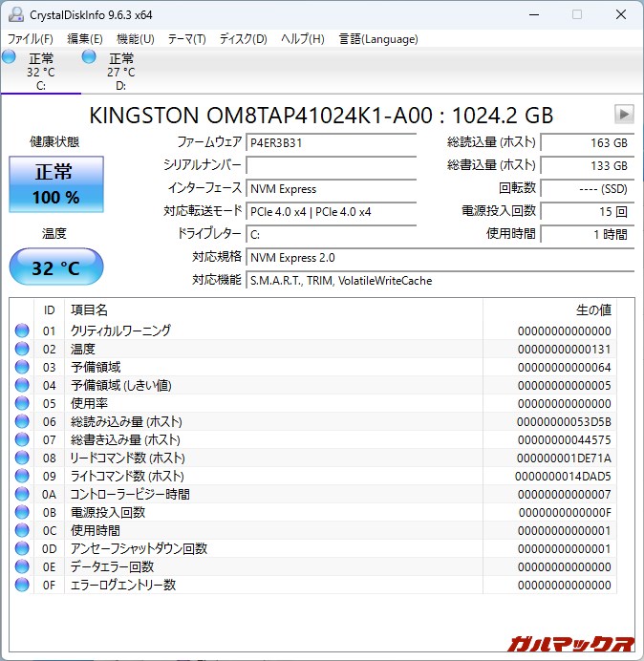The width and height of the screenshot is (644, 661).
Task: Open the テーマ(T) menu
Action: pos(186,39)
